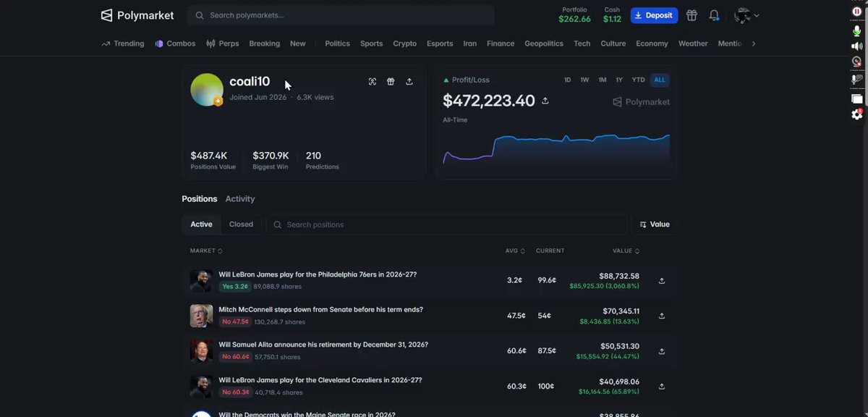The width and height of the screenshot is (868, 417).
Task: Sort by the AVG column
Action: tap(515, 250)
